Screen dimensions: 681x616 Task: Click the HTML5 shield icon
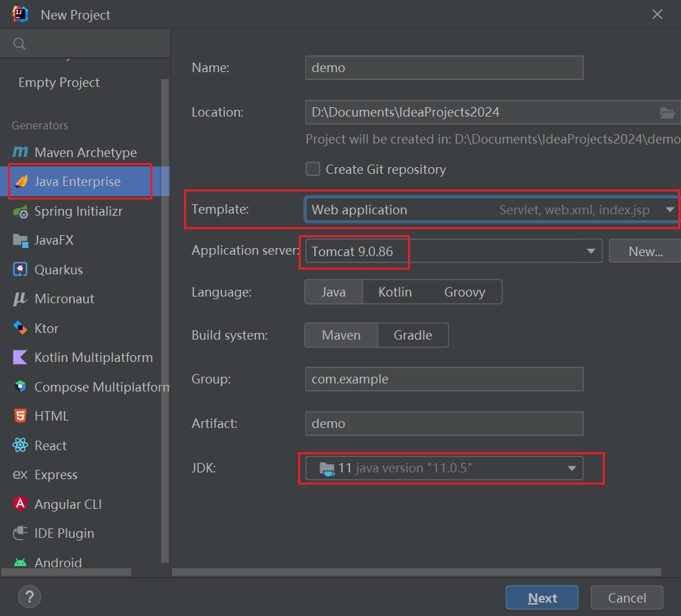point(20,415)
